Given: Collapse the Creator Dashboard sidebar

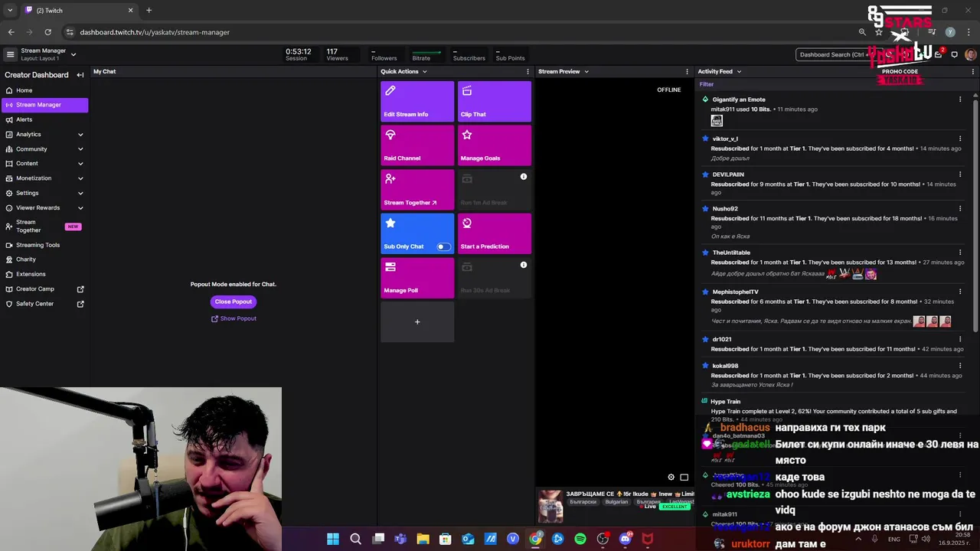Looking at the screenshot, I should coord(80,75).
